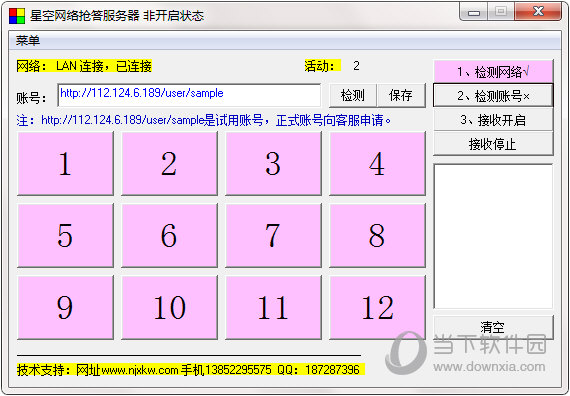Minimize the window
The height and width of the screenshot is (396, 570).
point(474,12)
